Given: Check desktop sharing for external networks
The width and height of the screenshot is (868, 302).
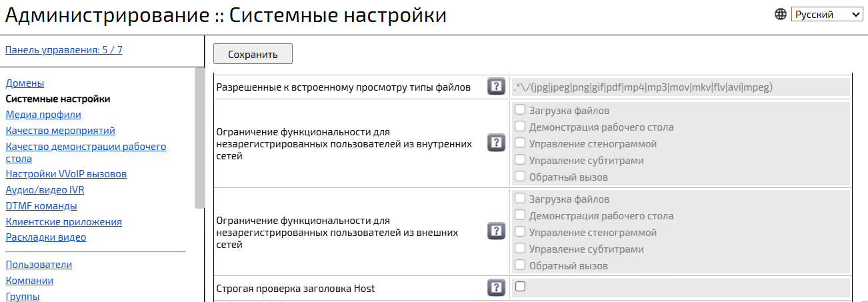Looking at the screenshot, I should pos(521,215).
